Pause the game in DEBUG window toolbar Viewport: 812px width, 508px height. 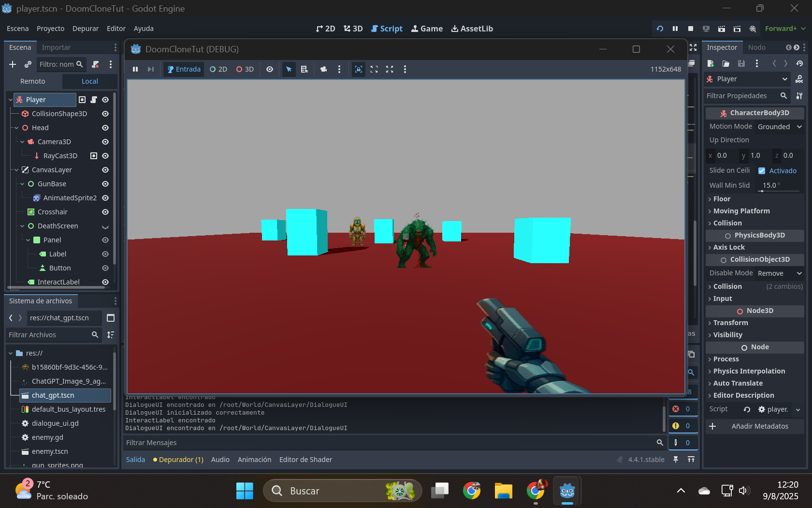coord(135,69)
